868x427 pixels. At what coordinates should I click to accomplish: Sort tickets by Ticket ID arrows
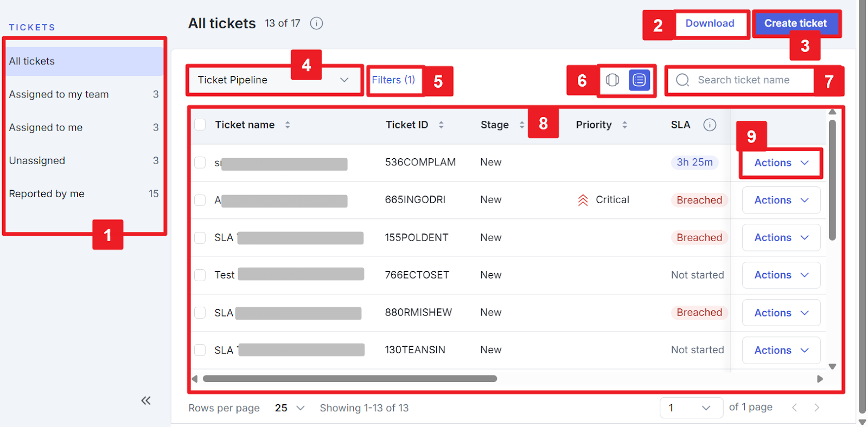[441, 125]
